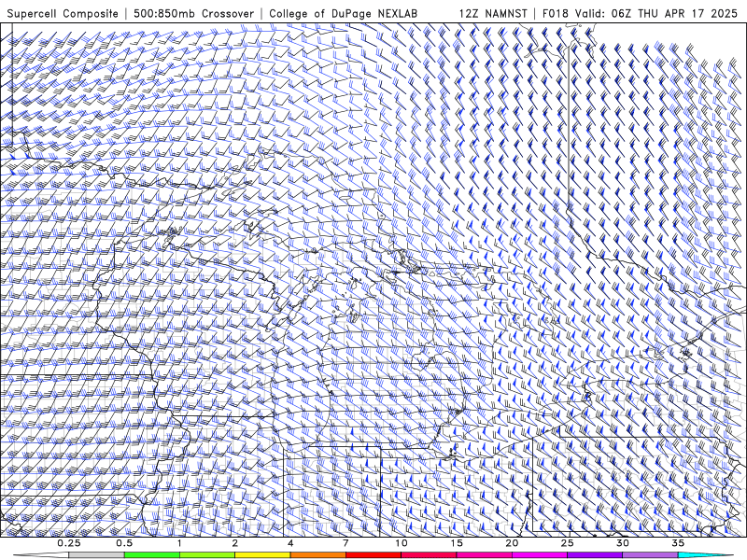Click the legend tick label "4"
This screenshot has height=560, width=747.
[290, 543]
